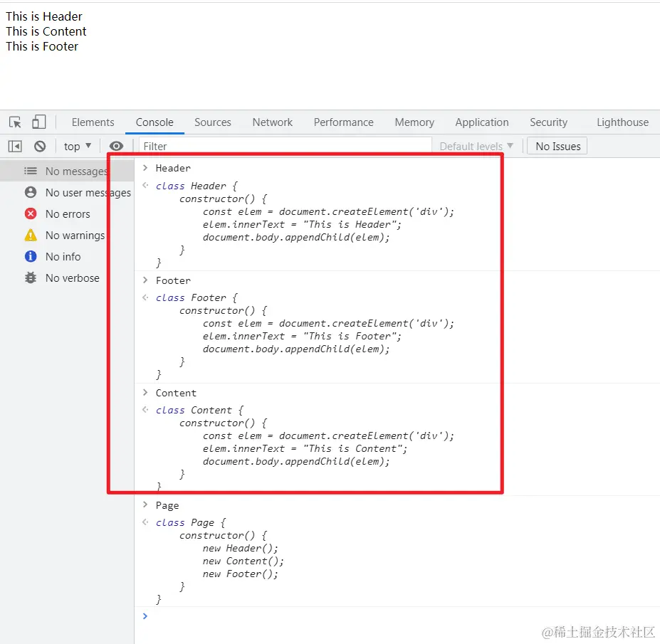Select the user messages person icon
This screenshot has width=660, height=644.
[31, 192]
